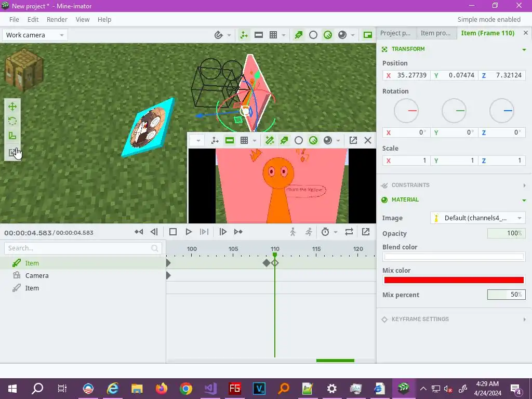Expand the Constraints section
Viewport: 532px width, 399px height.
coord(524,185)
